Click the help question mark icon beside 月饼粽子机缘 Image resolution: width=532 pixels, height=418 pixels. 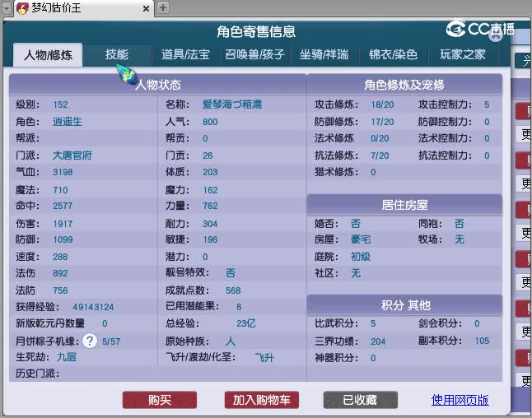tap(90, 341)
